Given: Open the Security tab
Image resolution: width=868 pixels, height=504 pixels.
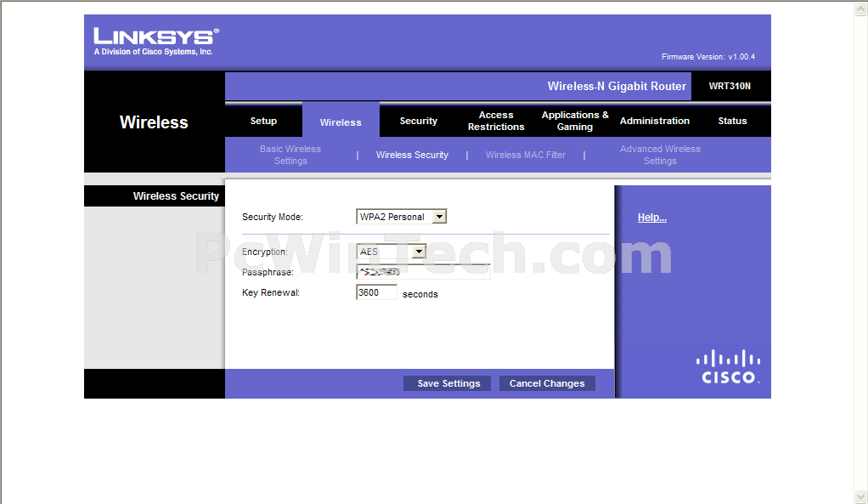Looking at the screenshot, I should point(419,121).
